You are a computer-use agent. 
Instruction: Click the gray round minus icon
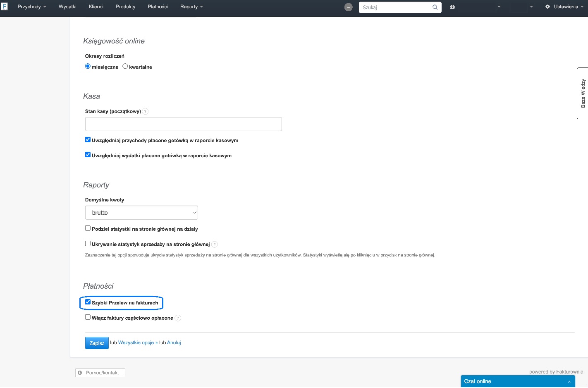(349, 7)
